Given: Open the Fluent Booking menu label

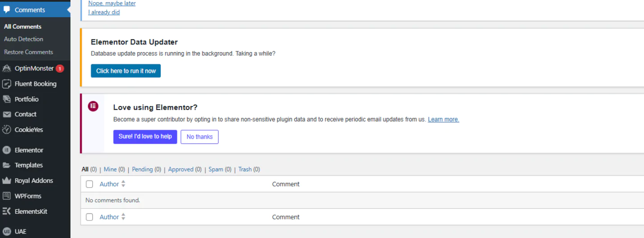Looking at the screenshot, I should pyautogui.click(x=35, y=84).
